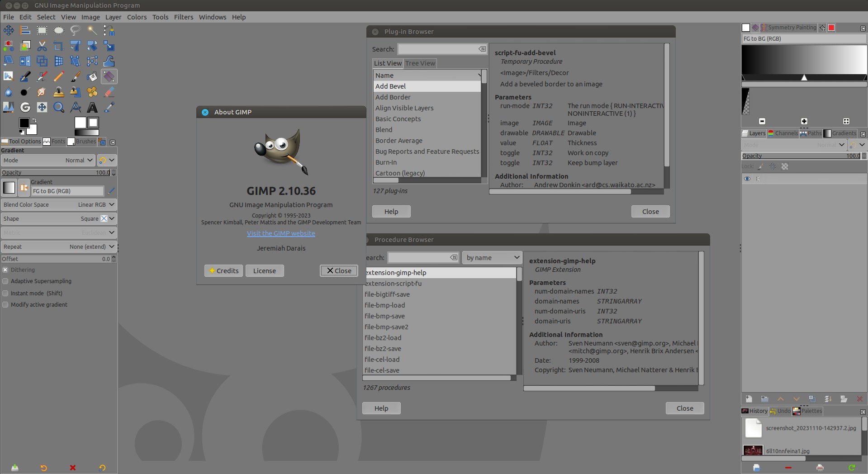Open the Colors menu
This screenshot has height=474, width=868.
pos(137,17)
